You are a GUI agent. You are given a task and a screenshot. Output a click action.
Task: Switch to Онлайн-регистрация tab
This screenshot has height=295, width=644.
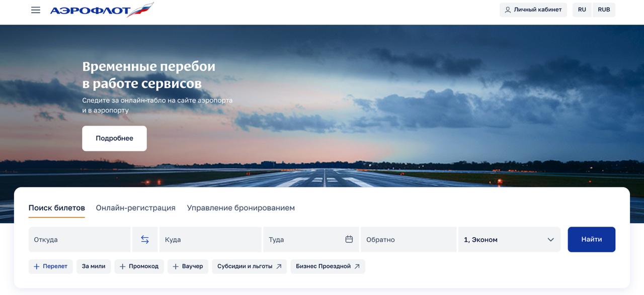point(135,208)
